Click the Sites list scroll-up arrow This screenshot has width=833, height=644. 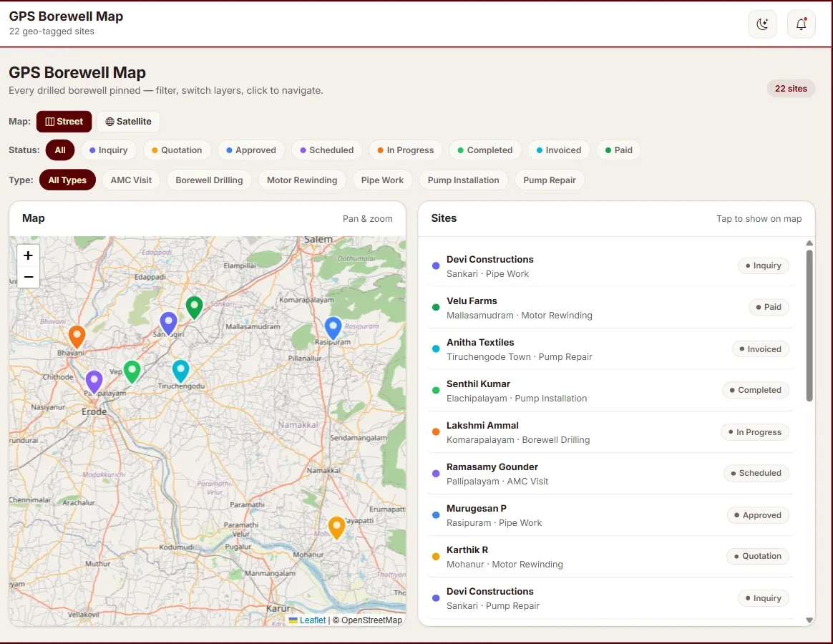tap(809, 243)
